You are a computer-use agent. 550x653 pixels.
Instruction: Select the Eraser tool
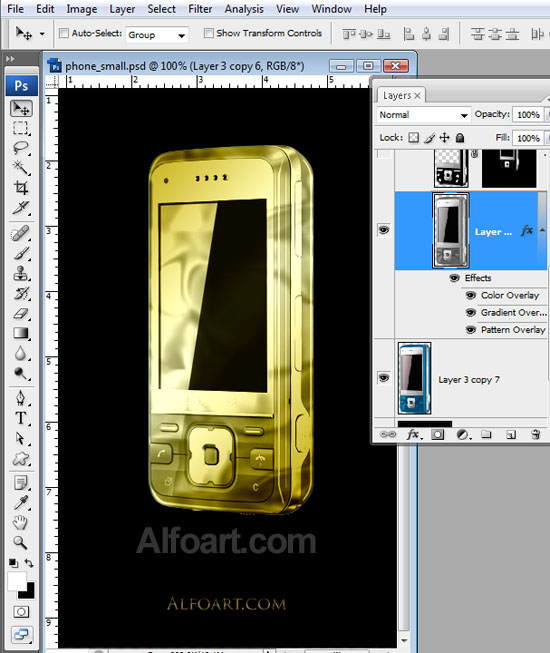click(x=21, y=313)
